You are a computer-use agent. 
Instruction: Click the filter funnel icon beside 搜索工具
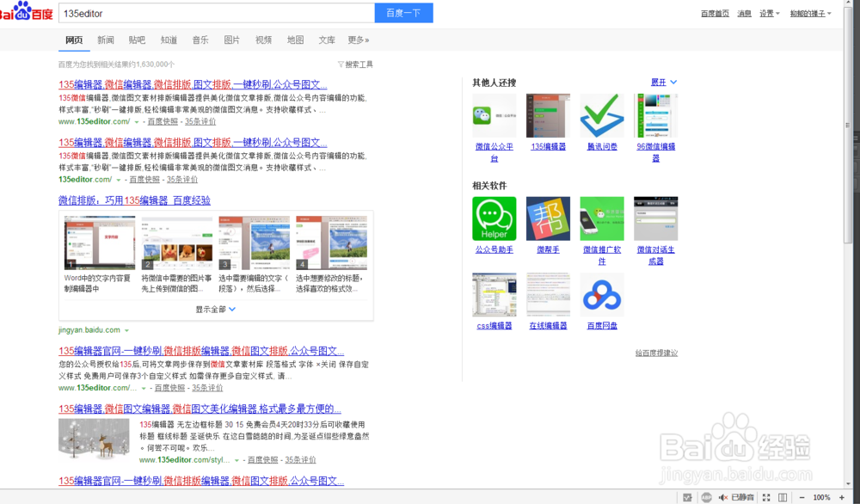[341, 65]
